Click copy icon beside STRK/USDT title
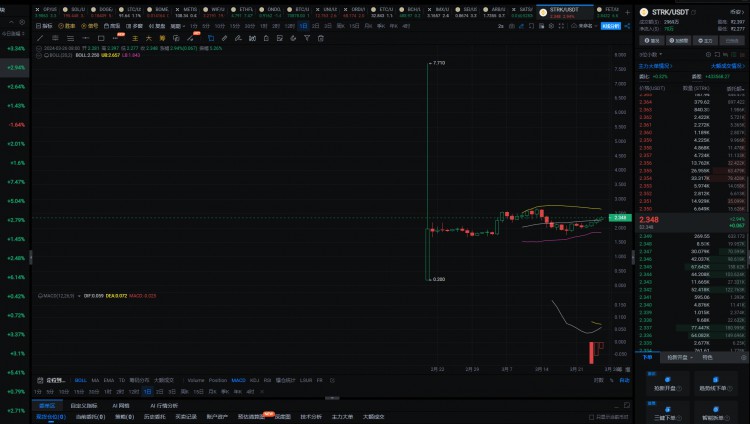This screenshot has height=424, width=750. click(694, 12)
